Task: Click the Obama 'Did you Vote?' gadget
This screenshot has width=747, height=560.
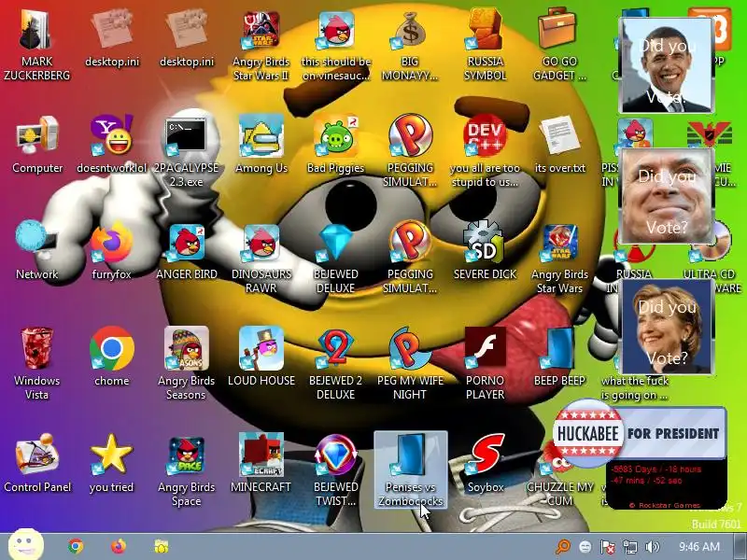Action: [x=666, y=65]
